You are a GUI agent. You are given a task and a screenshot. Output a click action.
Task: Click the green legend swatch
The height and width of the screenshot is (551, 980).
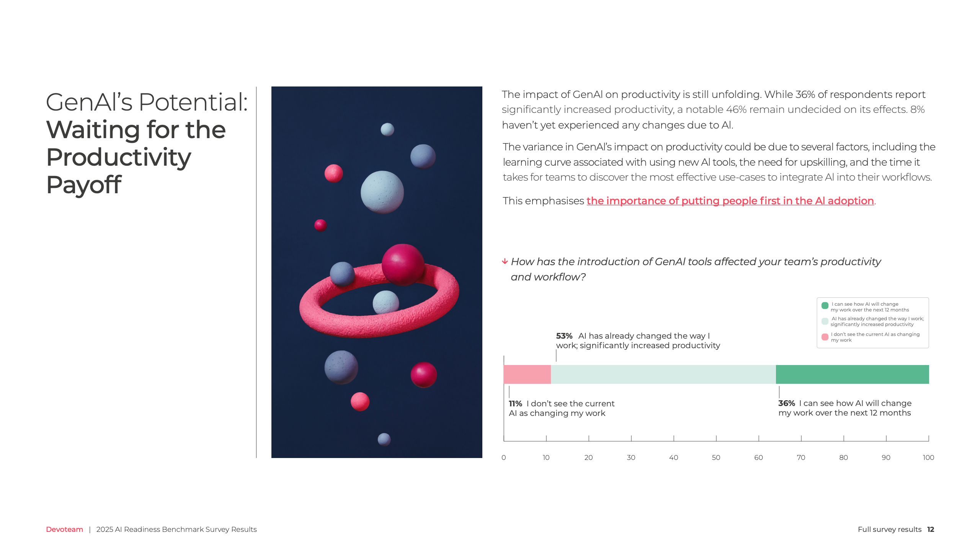tap(825, 305)
